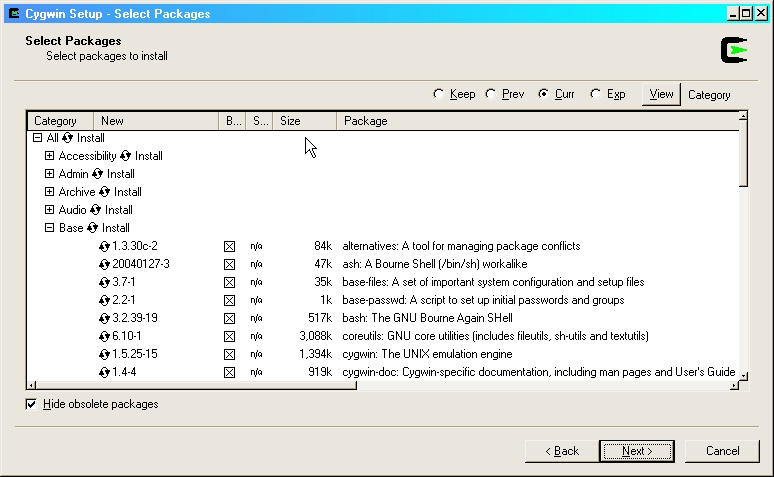Viewport: 774px width, 477px height.
Task: Click the cycle icon for ash version 20040127-3
Action: [x=104, y=264]
